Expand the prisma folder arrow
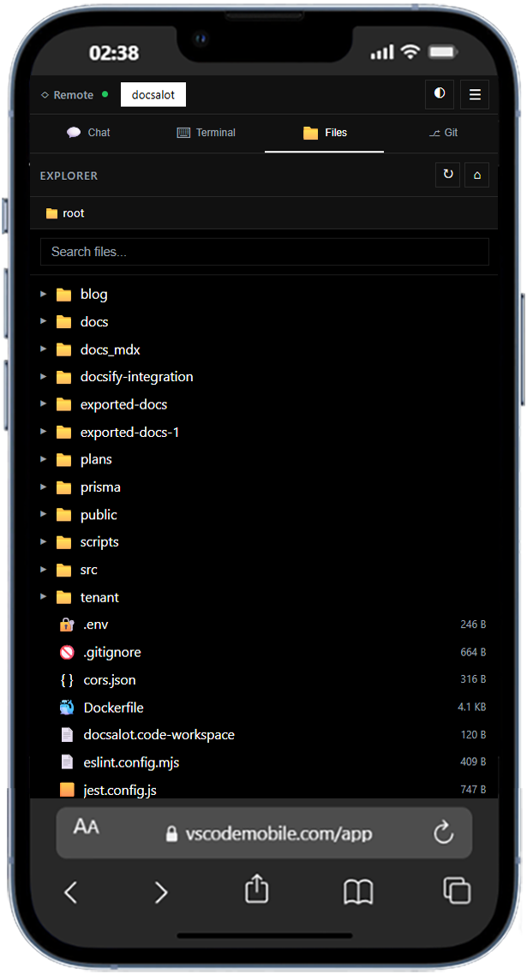 click(x=43, y=487)
